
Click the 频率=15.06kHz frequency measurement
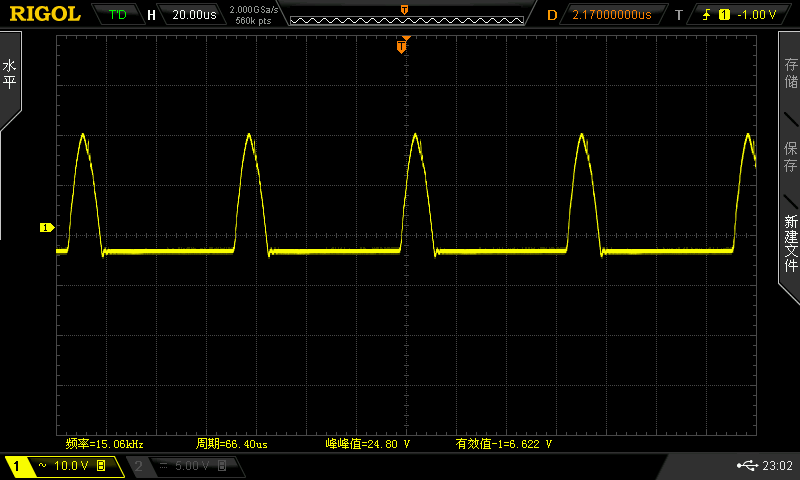tap(105, 444)
